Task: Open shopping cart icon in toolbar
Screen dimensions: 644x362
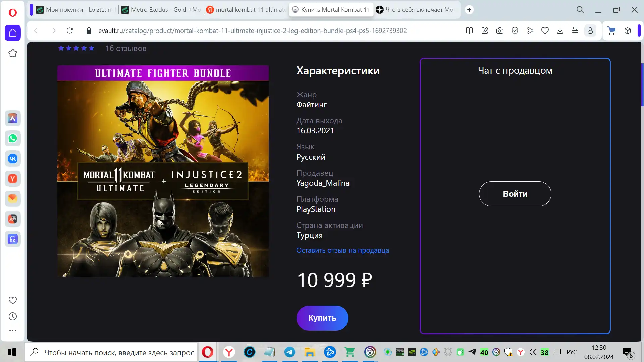Action: (612, 31)
